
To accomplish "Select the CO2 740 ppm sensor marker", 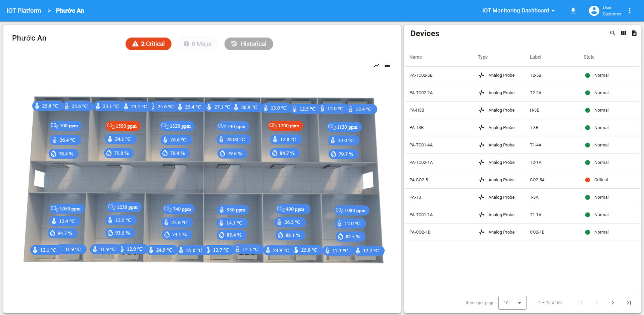I will pos(178,209).
